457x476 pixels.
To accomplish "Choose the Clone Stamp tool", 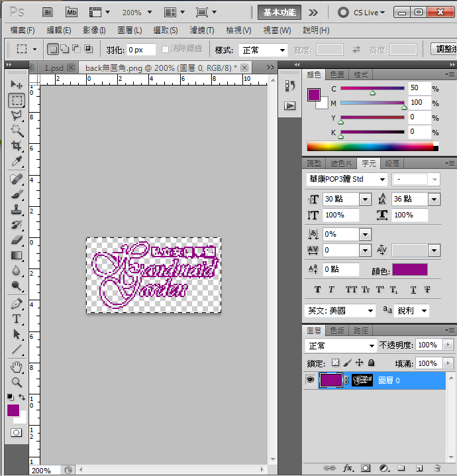I will [x=17, y=209].
